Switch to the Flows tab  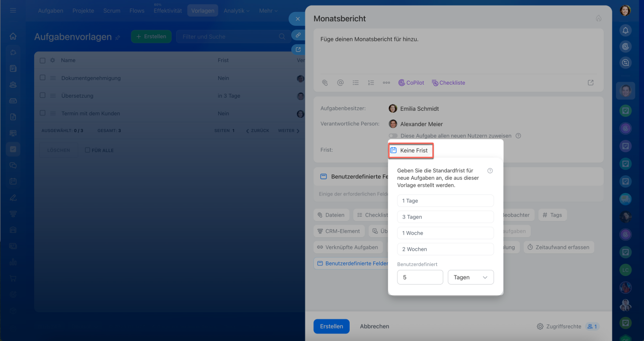137,11
